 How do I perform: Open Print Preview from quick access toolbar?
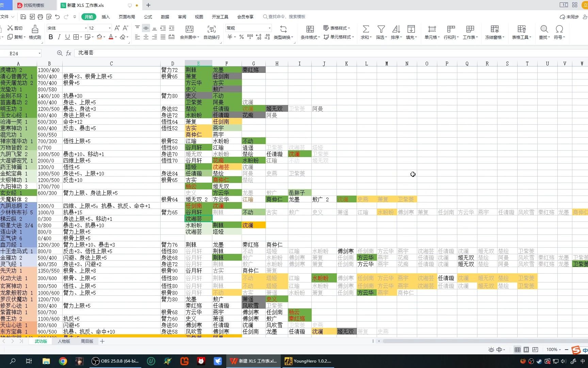click(49, 17)
